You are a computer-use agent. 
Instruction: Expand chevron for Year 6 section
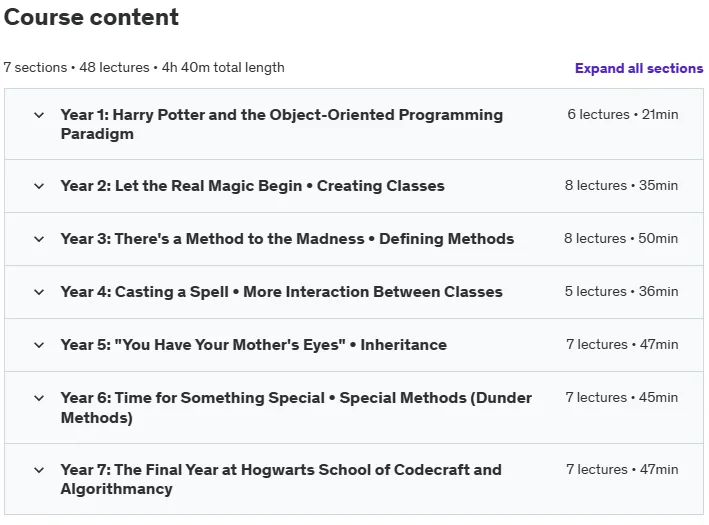tap(39, 398)
